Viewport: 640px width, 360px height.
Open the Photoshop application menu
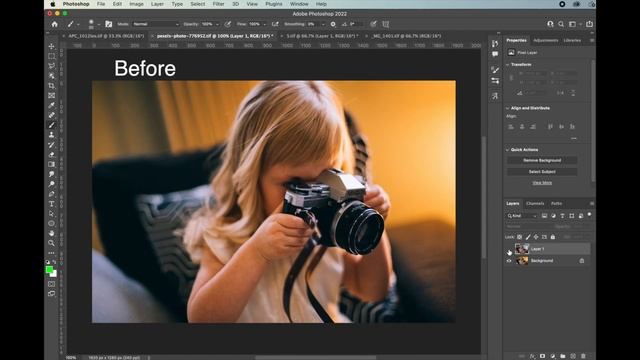tap(76, 4)
